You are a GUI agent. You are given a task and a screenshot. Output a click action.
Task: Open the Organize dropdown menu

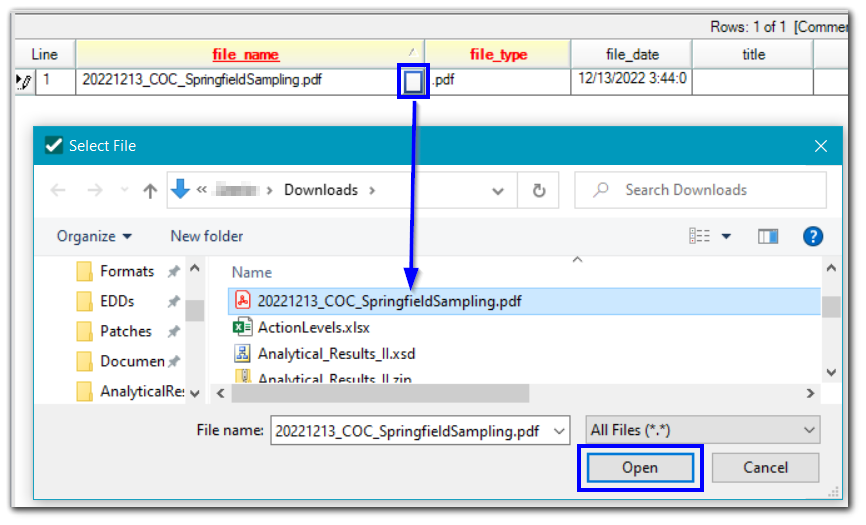click(x=94, y=236)
